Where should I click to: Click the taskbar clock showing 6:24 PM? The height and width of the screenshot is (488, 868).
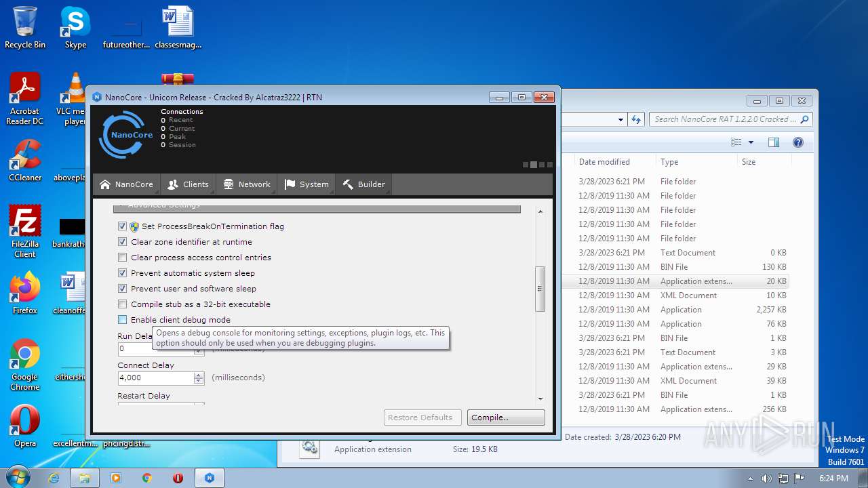tap(833, 478)
